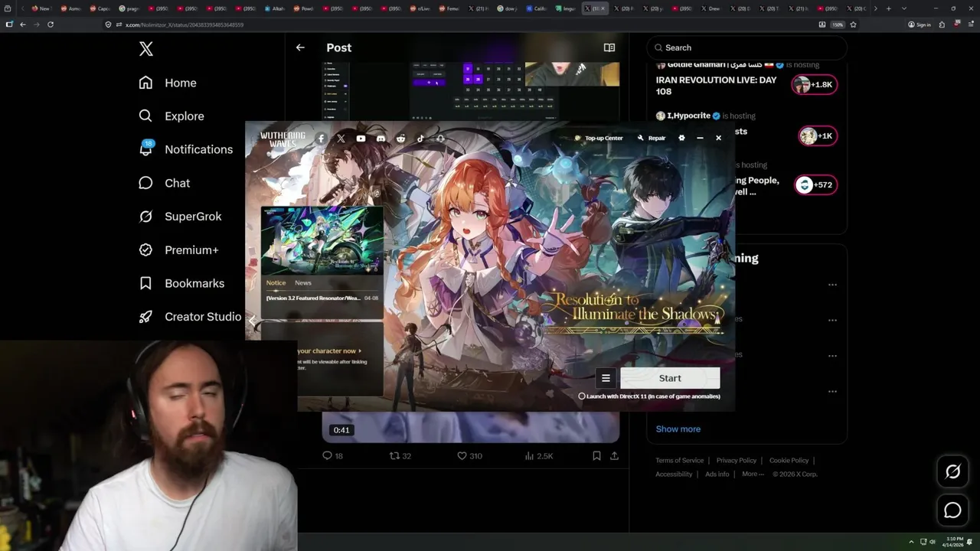Open customer support headset icon in launcher

tap(440, 139)
